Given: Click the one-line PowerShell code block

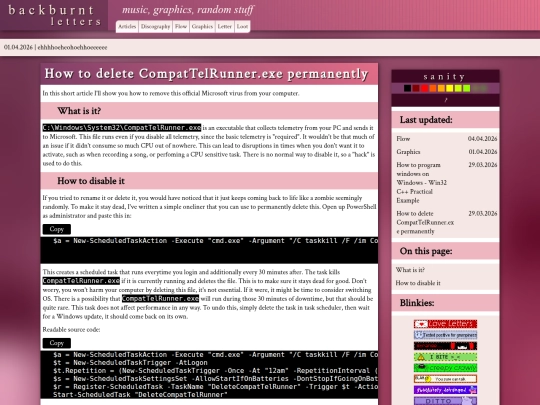Looking at the screenshot, I should click(209, 250).
